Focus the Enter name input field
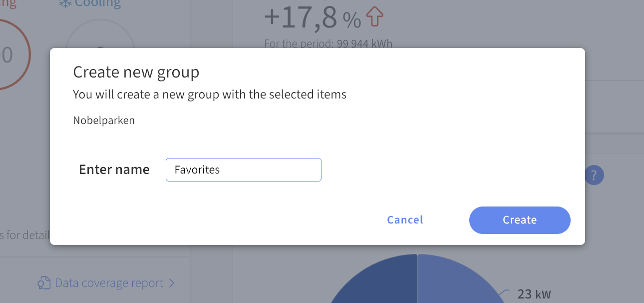 [x=244, y=169]
